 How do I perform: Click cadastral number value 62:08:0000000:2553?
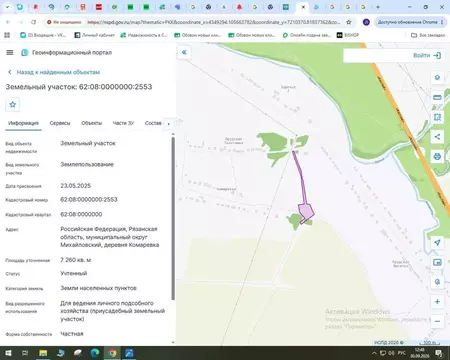[89, 200]
